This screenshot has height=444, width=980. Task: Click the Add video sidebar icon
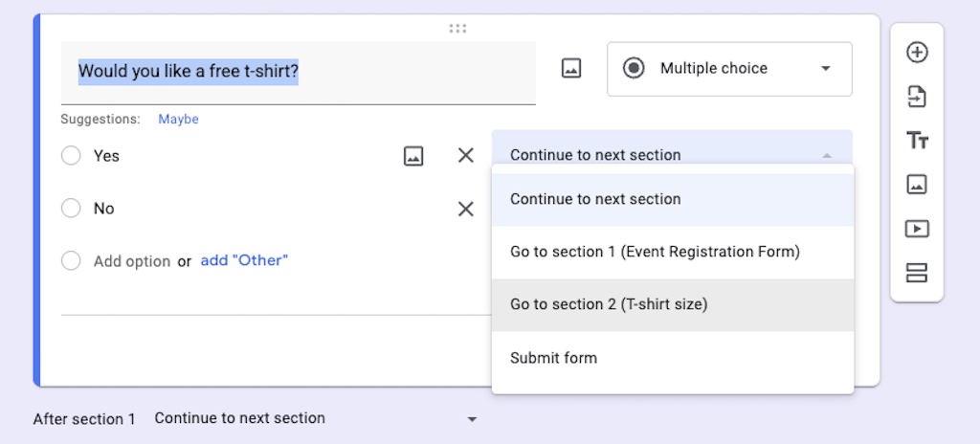tap(917, 229)
